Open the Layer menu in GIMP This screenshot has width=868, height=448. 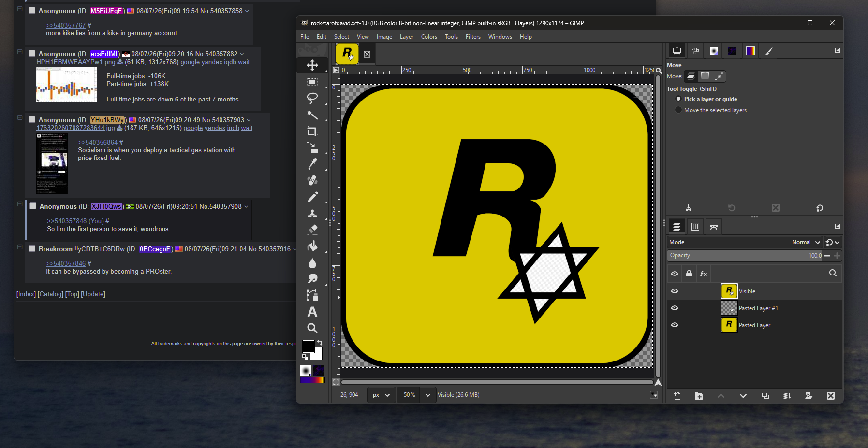(407, 37)
